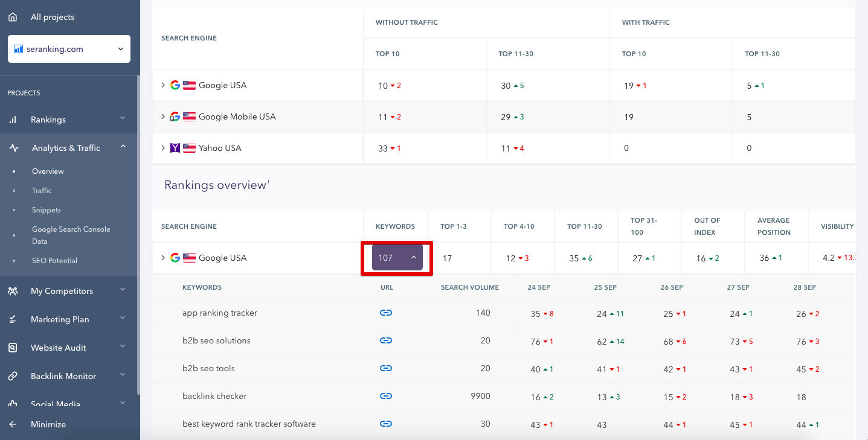Viewport: 868px width, 440px height.
Task: Collapse the 107 keywords dropdown
Action: 397,258
